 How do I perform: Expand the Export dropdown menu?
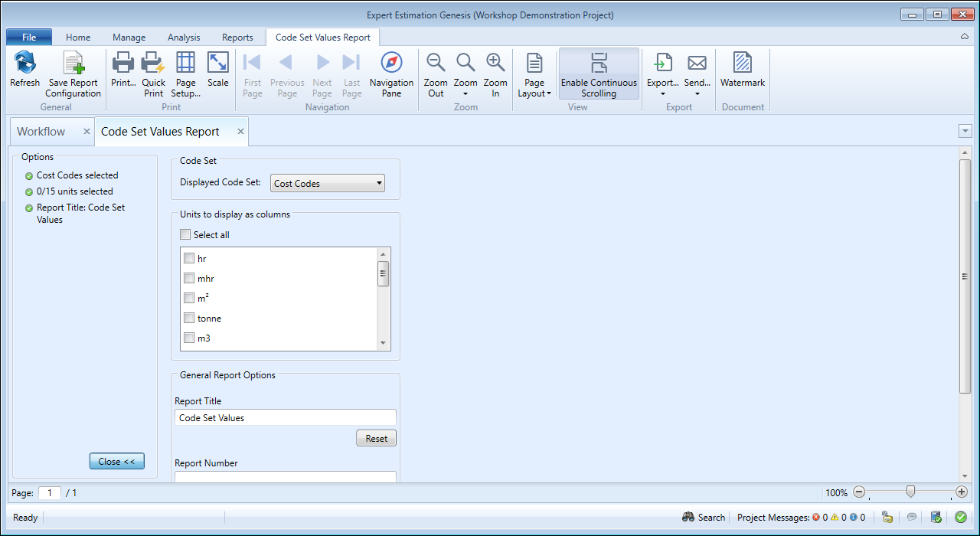(x=662, y=75)
